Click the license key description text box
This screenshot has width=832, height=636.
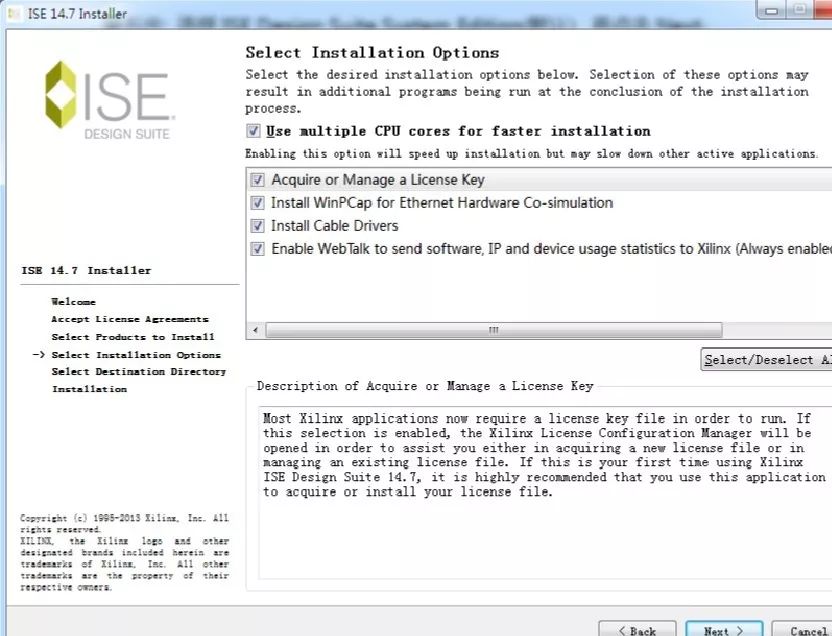(x=545, y=493)
